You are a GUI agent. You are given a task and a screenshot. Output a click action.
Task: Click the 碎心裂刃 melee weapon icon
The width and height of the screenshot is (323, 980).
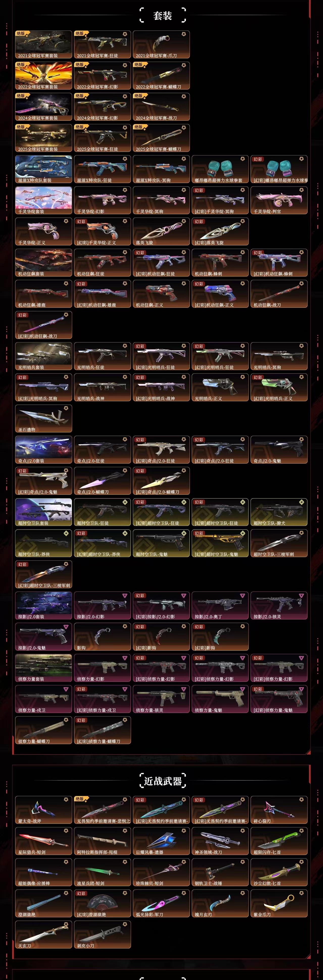(x=279, y=810)
